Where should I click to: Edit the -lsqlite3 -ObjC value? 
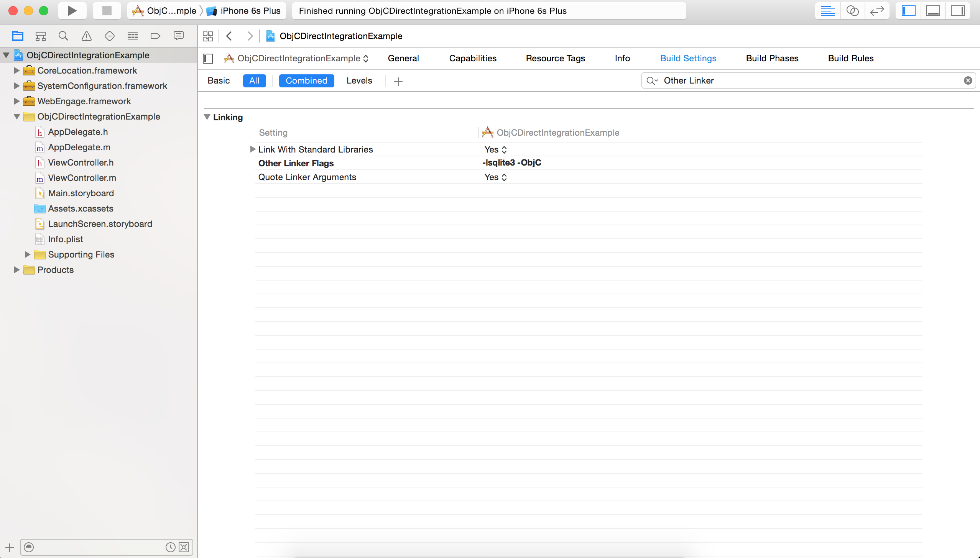click(511, 162)
